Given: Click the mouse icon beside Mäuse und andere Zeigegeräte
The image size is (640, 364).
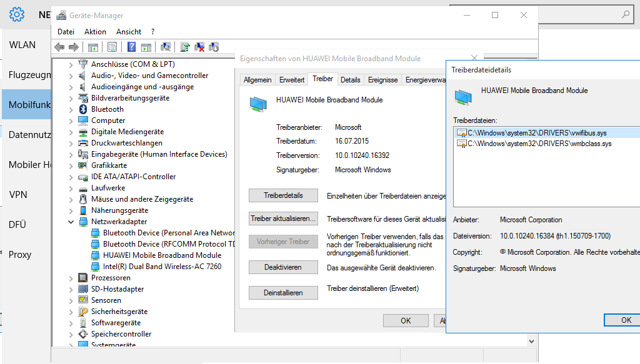Looking at the screenshot, I should click(x=83, y=199).
